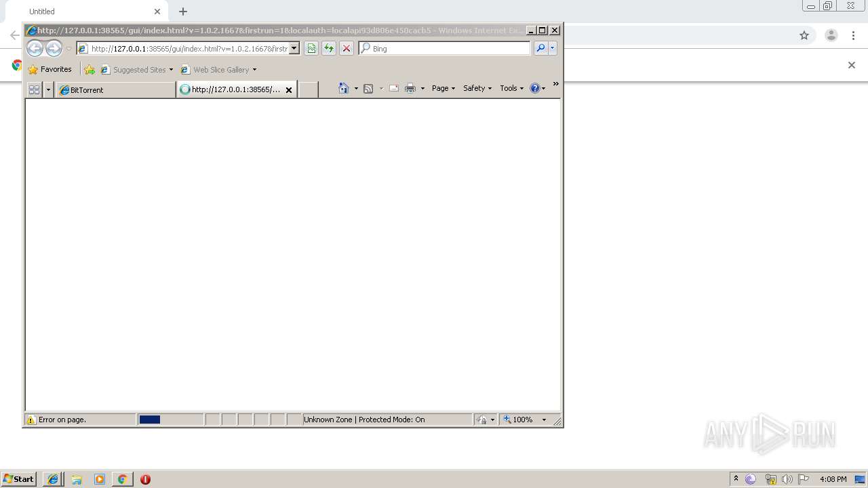Expand the IE address bar dropdown

tap(294, 49)
